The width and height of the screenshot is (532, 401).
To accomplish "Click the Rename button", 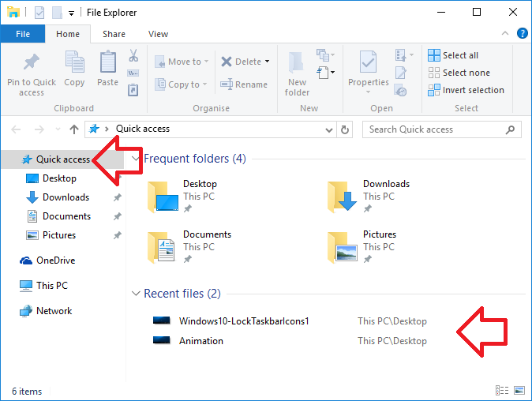I will point(244,84).
